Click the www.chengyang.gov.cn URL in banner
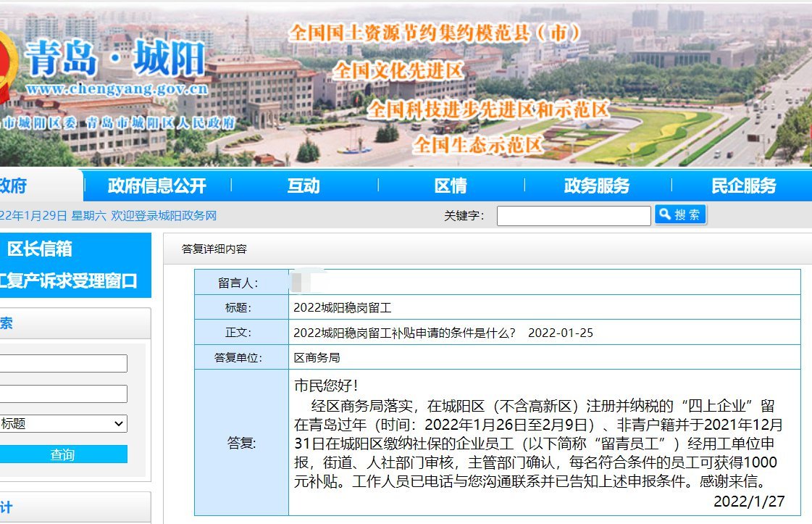The image size is (812, 524). (117, 90)
